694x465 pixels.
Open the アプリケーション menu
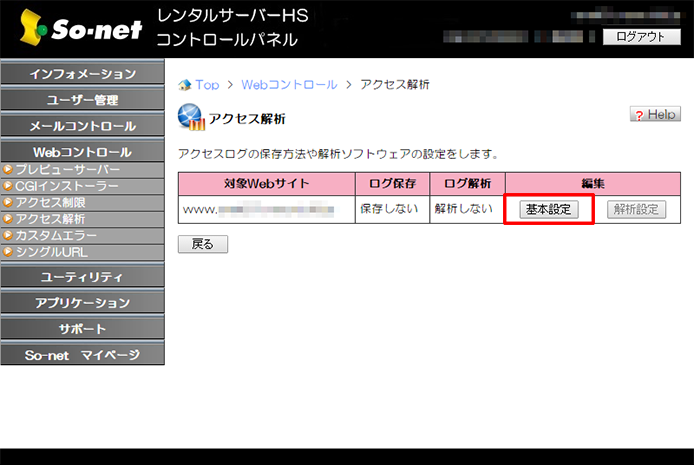click(x=82, y=303)
